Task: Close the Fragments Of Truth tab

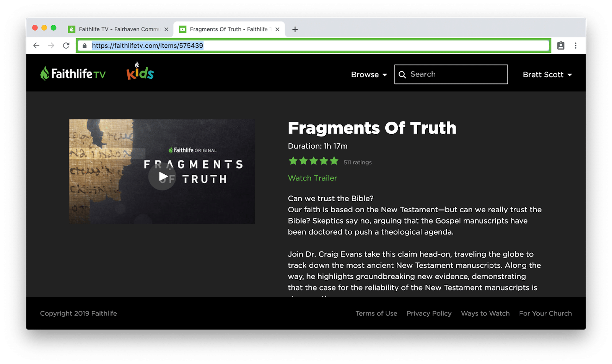Action: (x=277, y=29)
